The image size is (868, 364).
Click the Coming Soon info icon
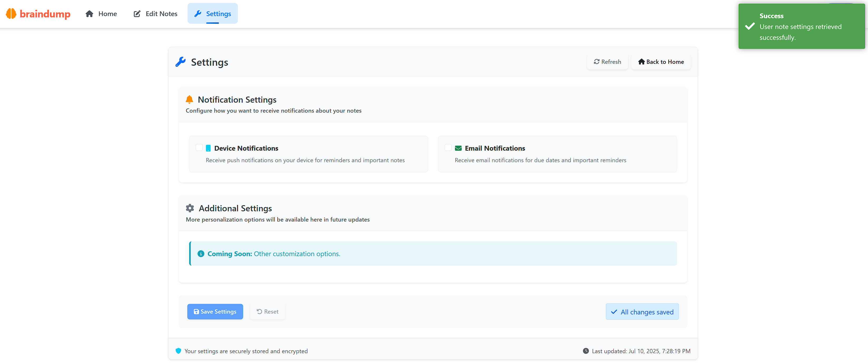coord(201,254)
